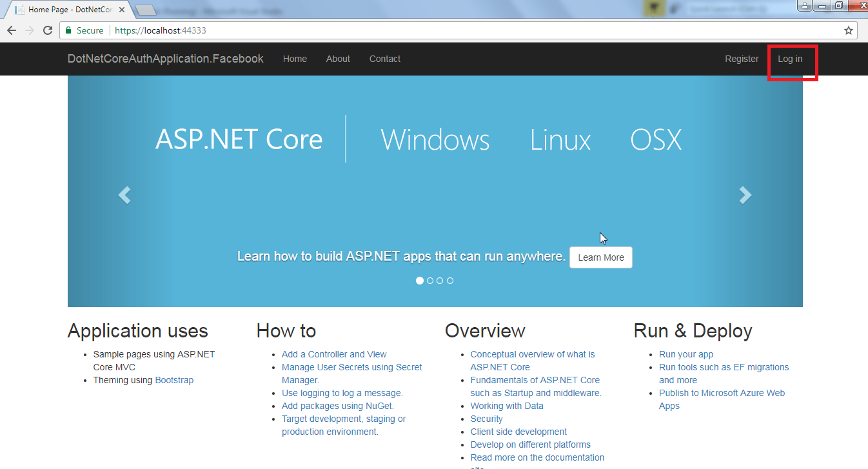The width and height of the screenshot is (868, 469).
Task: Open Develop on different platforms link
Action: click(531, 444)
